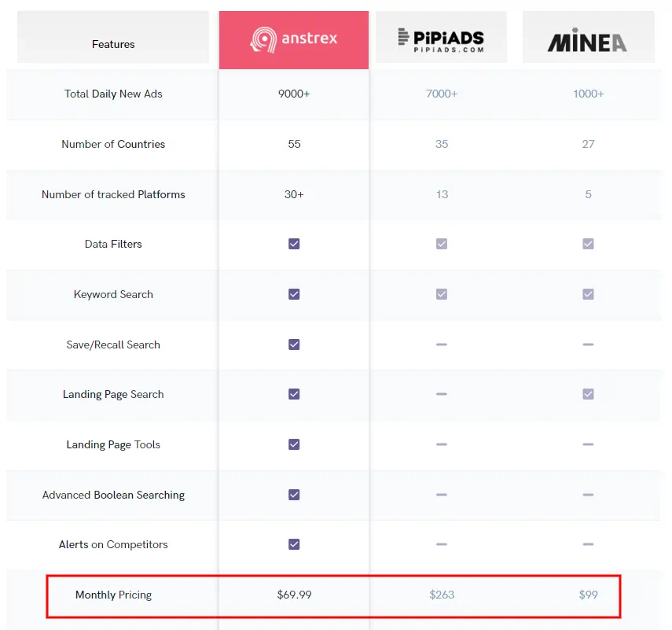Click Minea platforms value '5'
Screen dimensions: 672x630
[x=589, y=194]
